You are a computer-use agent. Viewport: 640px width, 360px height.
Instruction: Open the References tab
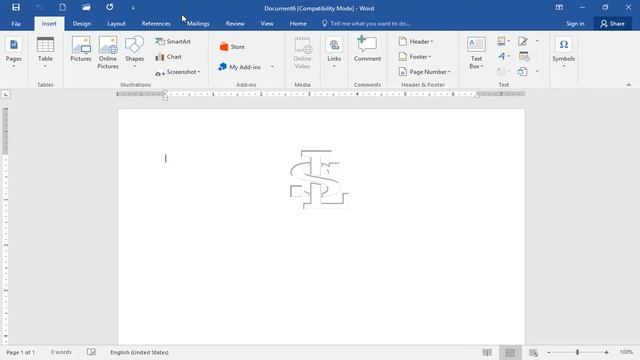click(x=156, y=24)
